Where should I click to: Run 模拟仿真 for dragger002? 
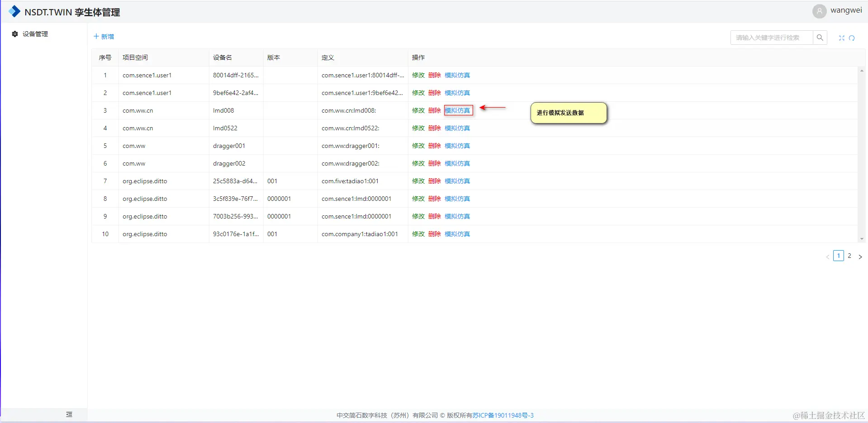457,163
